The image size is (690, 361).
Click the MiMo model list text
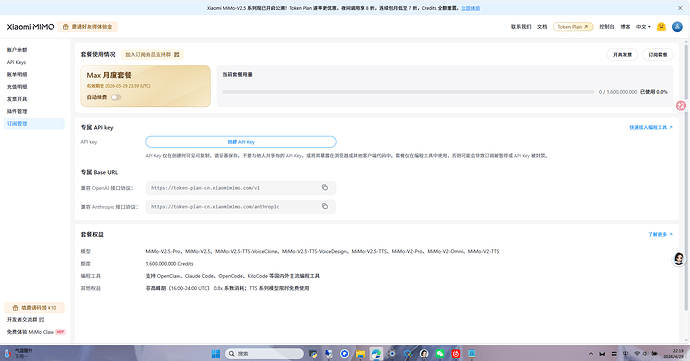point(322,251)
